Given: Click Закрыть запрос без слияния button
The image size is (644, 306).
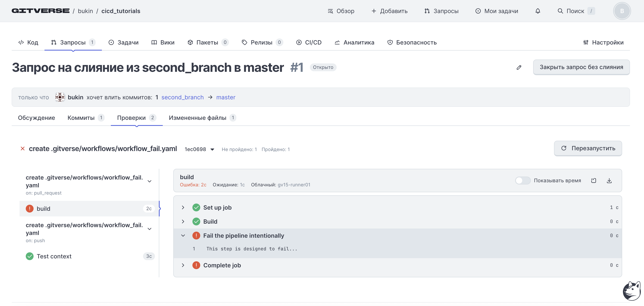Looking at the screenshot, I should (x=581, y=67).
